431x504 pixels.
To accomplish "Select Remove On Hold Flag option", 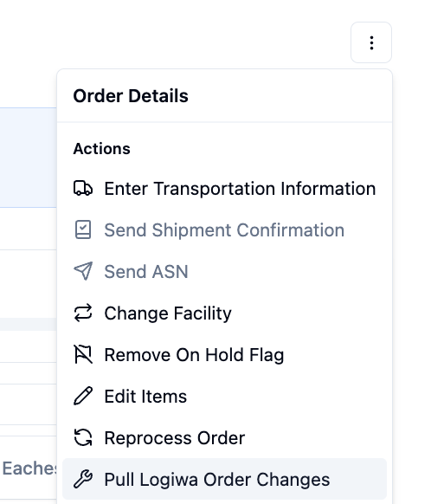I will point(224,354).
